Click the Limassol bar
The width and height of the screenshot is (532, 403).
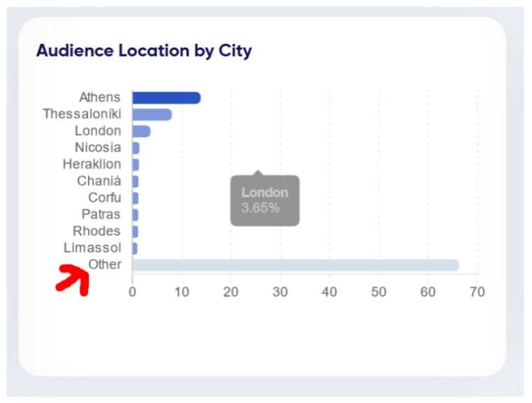pos(135,248)
